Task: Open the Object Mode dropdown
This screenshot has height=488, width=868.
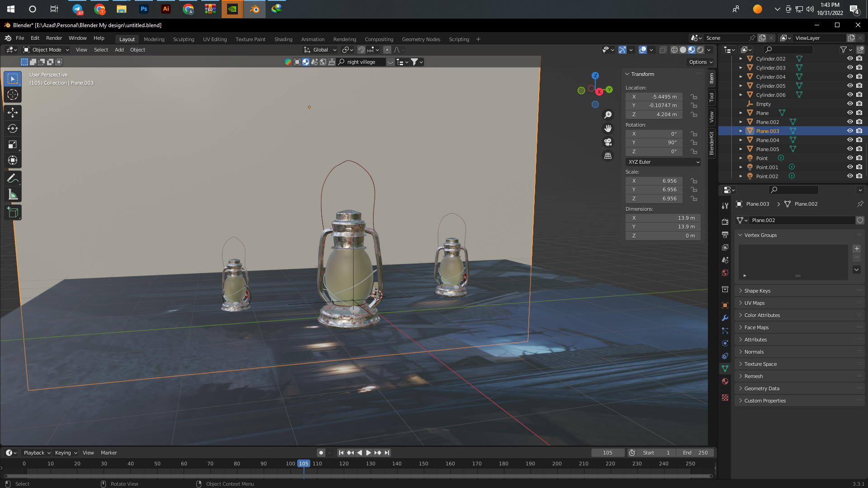Action: click(x=46, y=50)
